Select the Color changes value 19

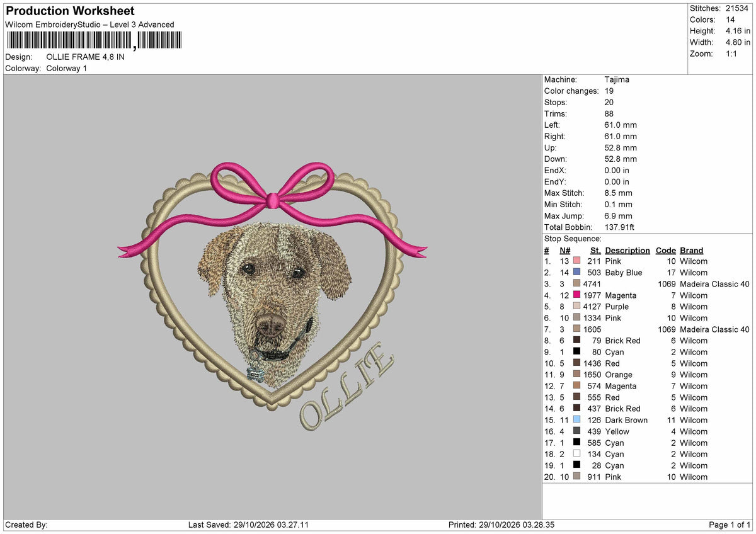tap(609, 91)
